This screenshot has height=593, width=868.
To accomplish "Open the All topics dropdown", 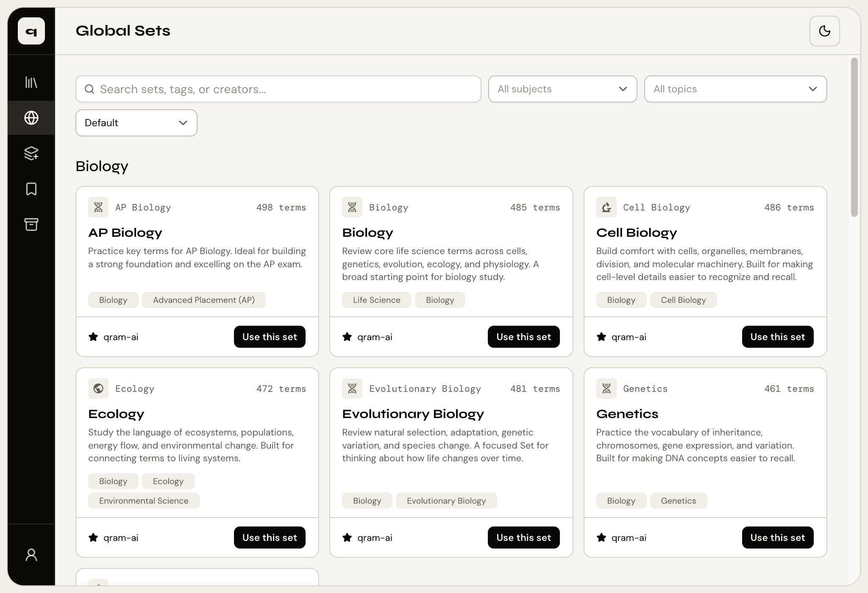I will point(735,89).
